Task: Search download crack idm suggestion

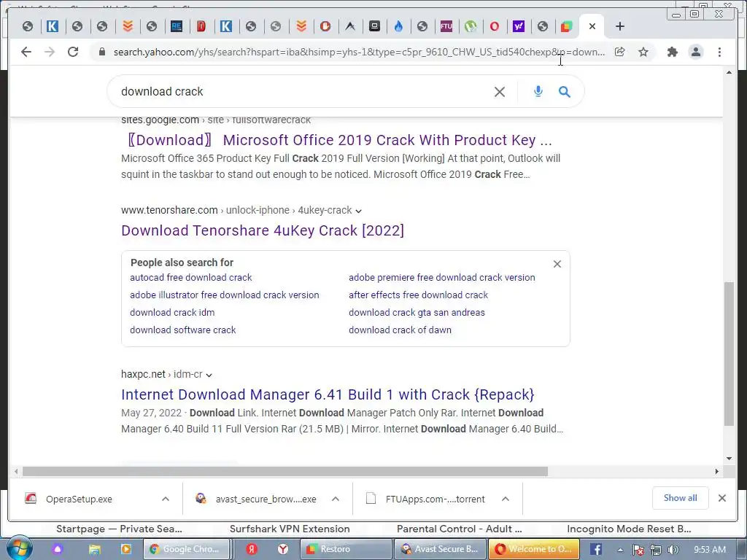Action: click(172, 312)
